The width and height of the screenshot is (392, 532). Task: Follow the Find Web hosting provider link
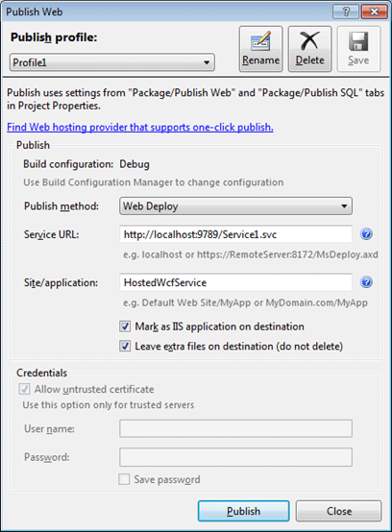[140, 127]
